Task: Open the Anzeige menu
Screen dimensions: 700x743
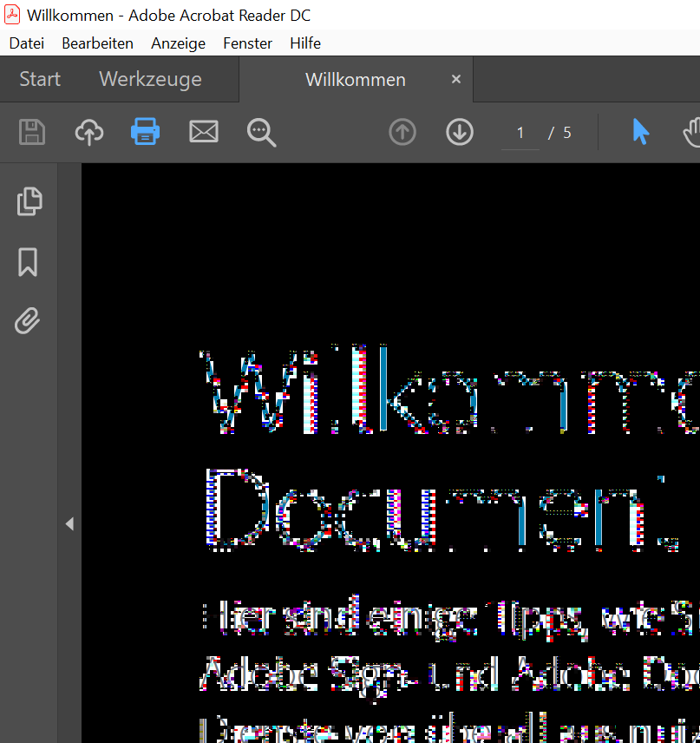Action: pos(178,43)
